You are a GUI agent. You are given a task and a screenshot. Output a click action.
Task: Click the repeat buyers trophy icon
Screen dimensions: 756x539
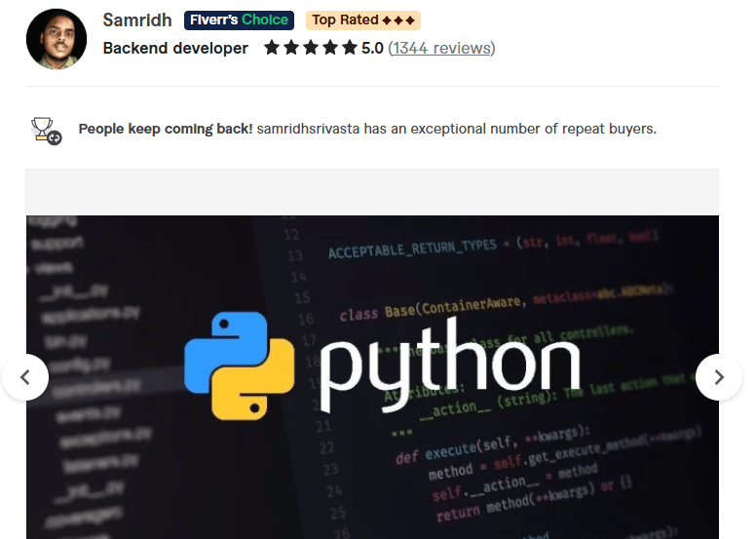click(x=47, y=131)
